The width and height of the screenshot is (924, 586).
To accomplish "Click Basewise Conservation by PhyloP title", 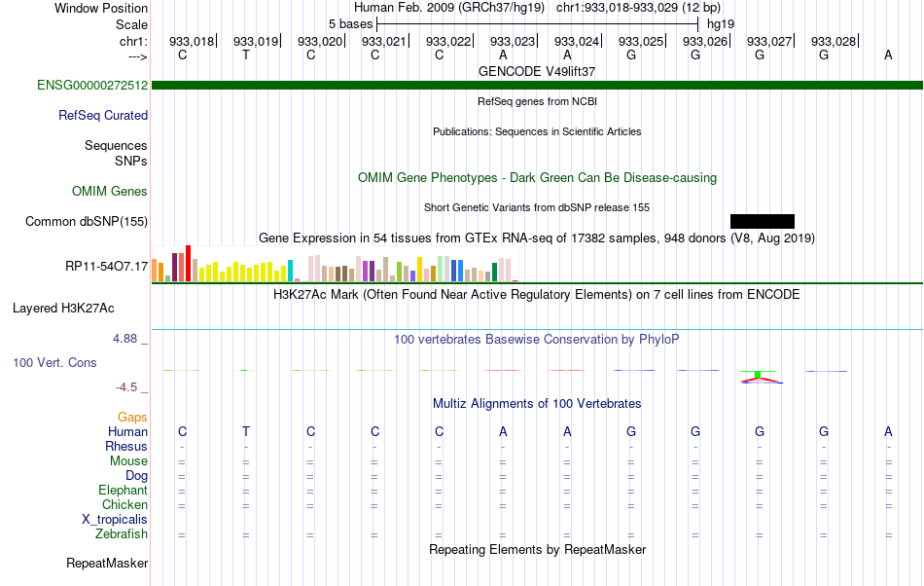I will coord(537,340).
